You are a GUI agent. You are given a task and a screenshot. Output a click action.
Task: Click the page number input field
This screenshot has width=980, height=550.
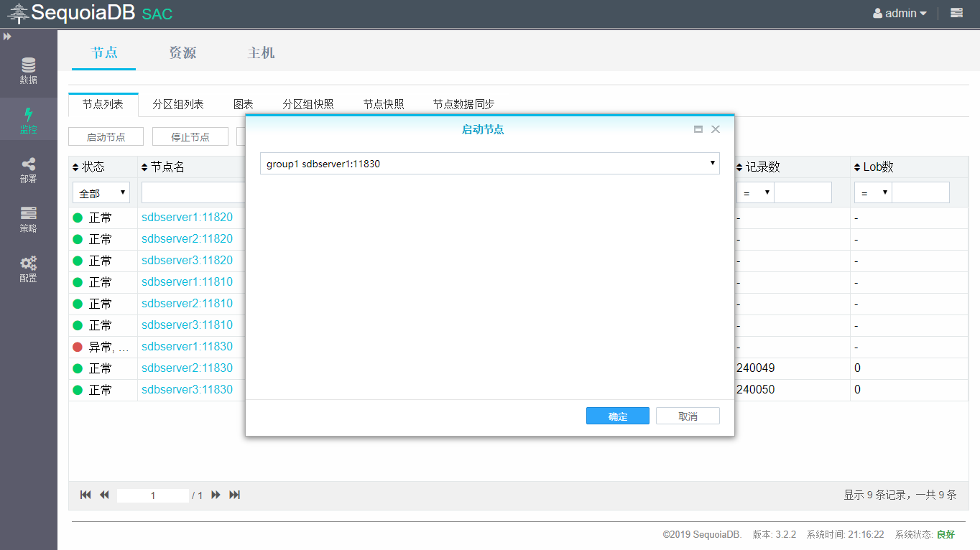(153, 495)
